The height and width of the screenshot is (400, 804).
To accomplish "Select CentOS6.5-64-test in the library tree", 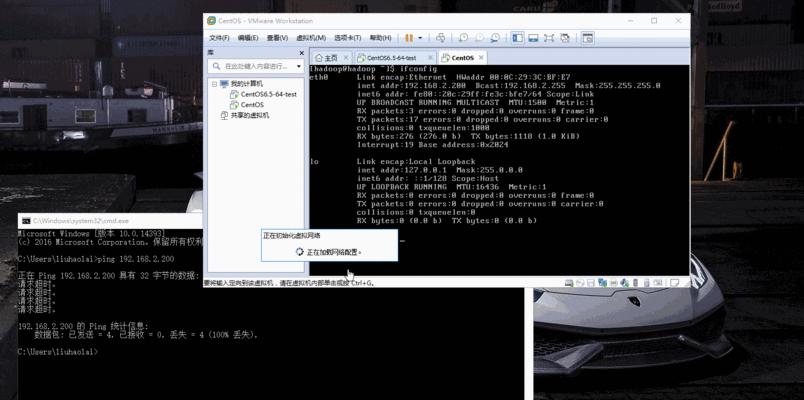I will click(269, 94).
